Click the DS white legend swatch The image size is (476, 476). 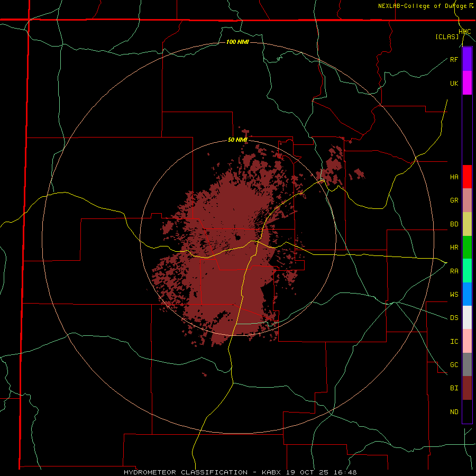[x=467, y=317]
